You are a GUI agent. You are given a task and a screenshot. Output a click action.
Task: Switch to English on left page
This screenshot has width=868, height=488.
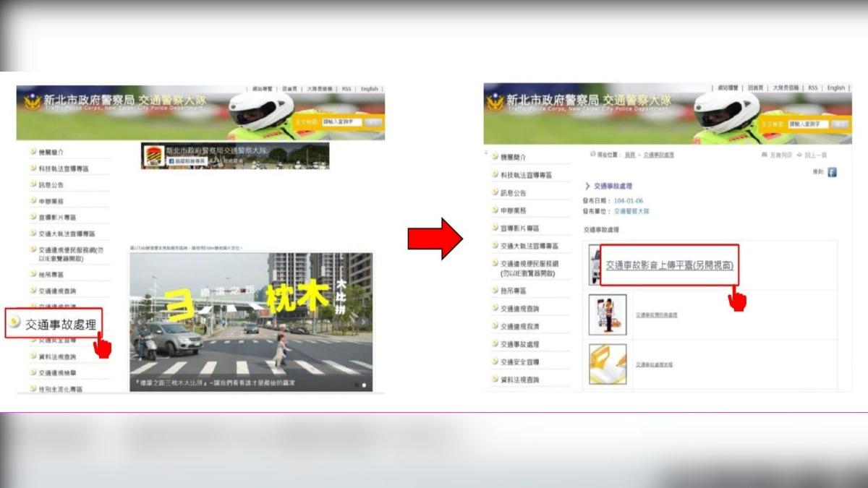coord(369,89)
